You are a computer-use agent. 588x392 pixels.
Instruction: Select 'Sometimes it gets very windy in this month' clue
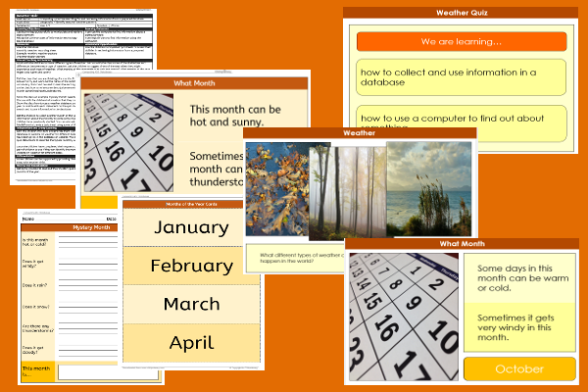point(519,327)
